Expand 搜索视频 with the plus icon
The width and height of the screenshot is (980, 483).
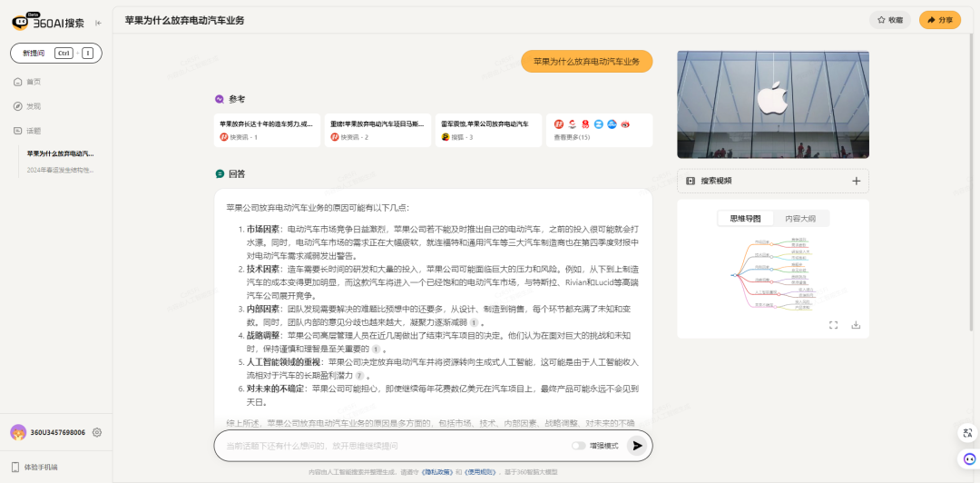856,181
